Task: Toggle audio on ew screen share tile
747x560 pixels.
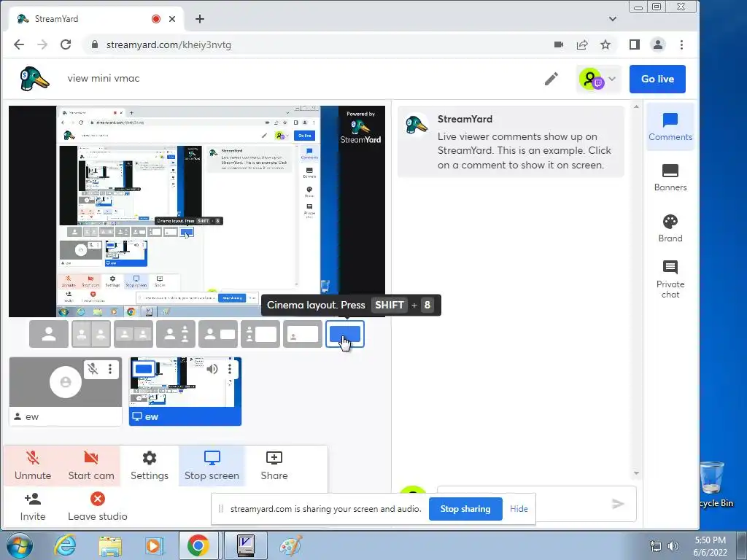Action: 212,368
